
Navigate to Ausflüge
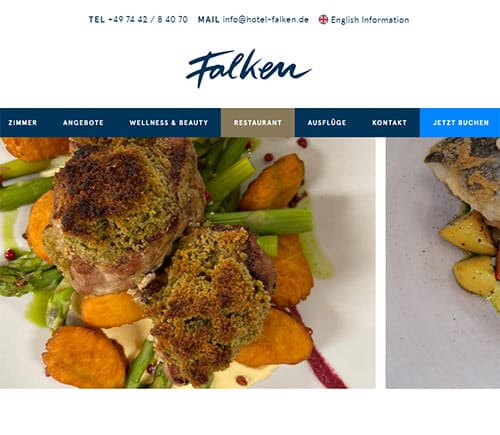point(327,123)
